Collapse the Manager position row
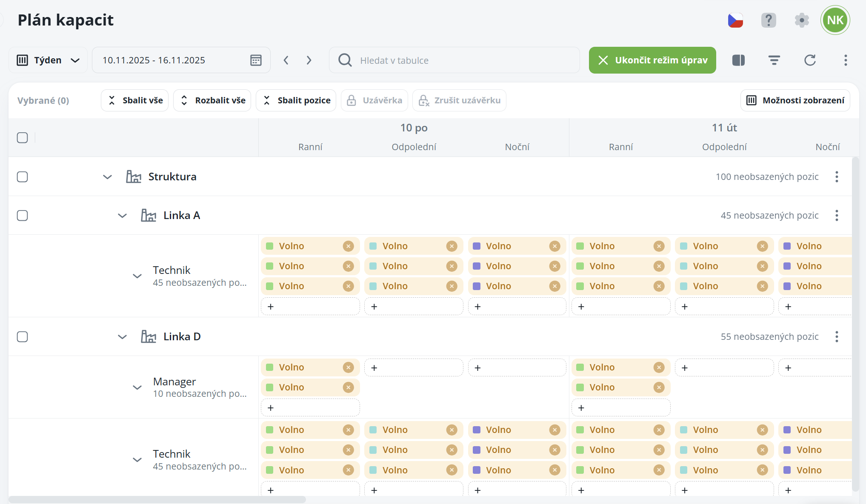Viewport: 866px width, 504px height. [137, 387]
